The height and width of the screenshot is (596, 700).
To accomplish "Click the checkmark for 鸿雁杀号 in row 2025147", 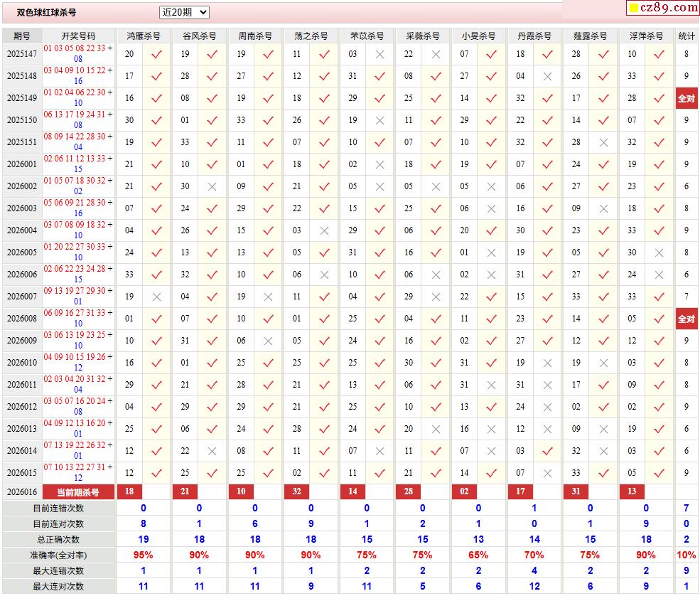I will point(157,54).
